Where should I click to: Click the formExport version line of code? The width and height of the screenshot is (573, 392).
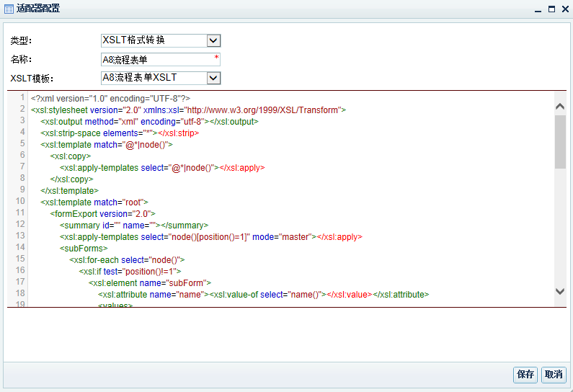point(102,214)
